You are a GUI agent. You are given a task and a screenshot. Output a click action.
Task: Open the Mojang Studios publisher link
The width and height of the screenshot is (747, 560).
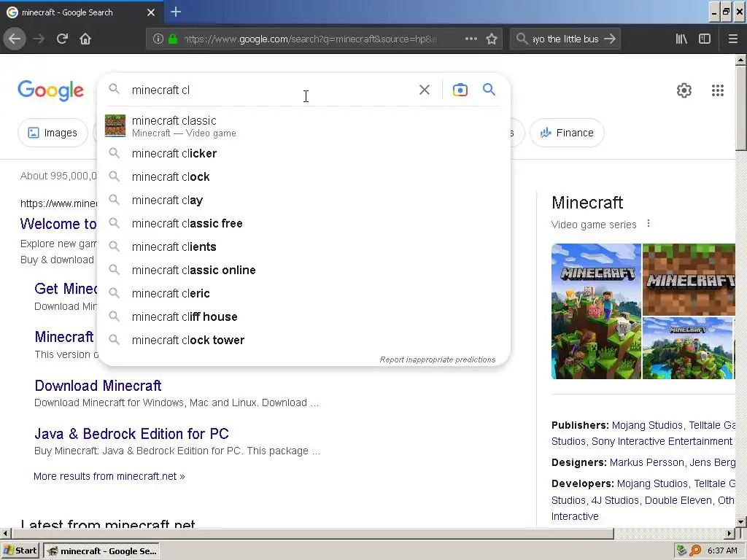(648, 425)
